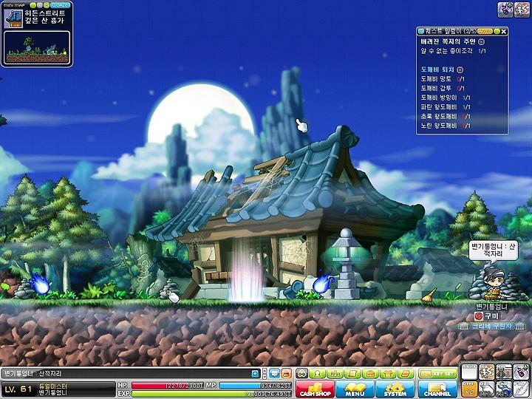Click the third bottom-row quickslot item
Image resolution: width=532 pixels, height=399 pixels.
pyautogui.click(x=504, y=389)
